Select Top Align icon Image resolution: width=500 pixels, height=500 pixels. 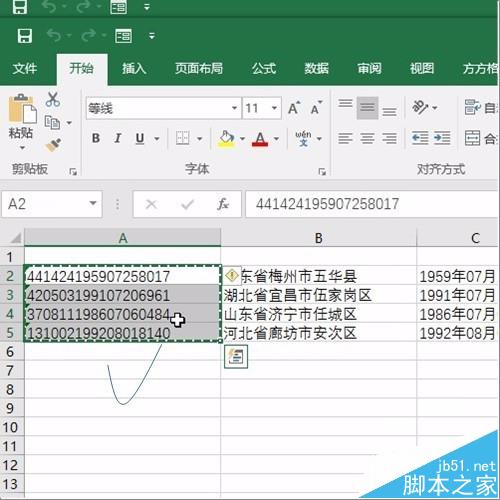(x=345, y=104)
